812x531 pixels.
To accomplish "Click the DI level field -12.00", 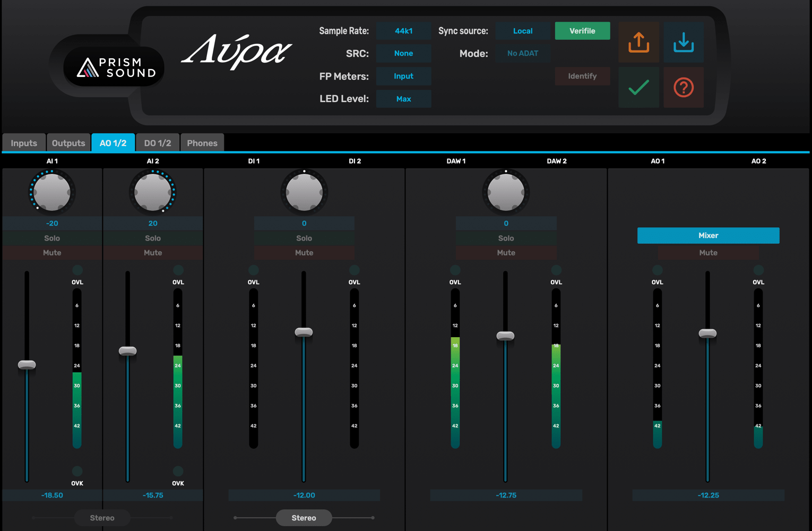I will (304, 495).
